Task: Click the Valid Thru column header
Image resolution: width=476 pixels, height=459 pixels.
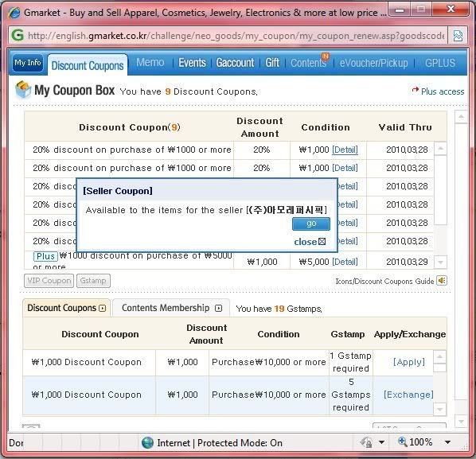Action: pyautogui.click(x=405, y=127)
